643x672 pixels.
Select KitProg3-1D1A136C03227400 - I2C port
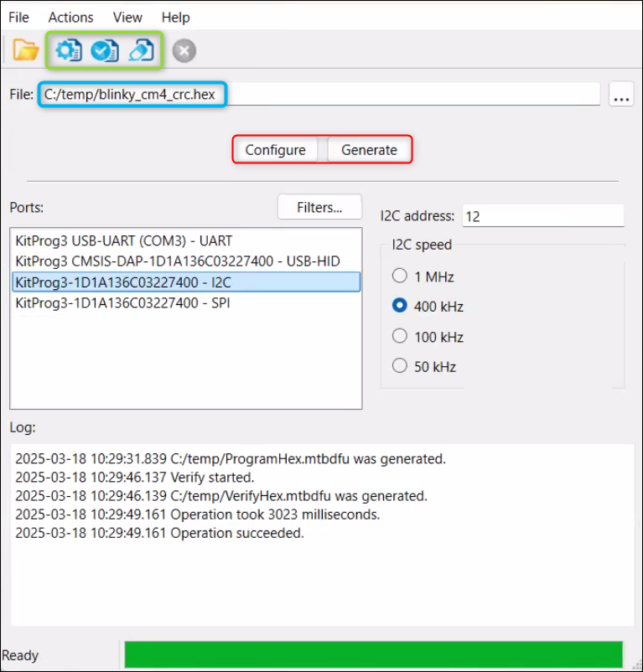[186, 282]
